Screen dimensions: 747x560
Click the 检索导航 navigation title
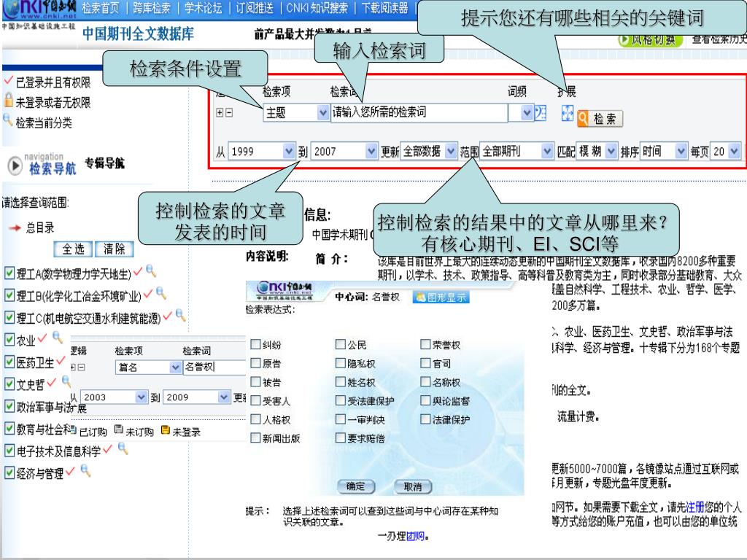point(53,168)
